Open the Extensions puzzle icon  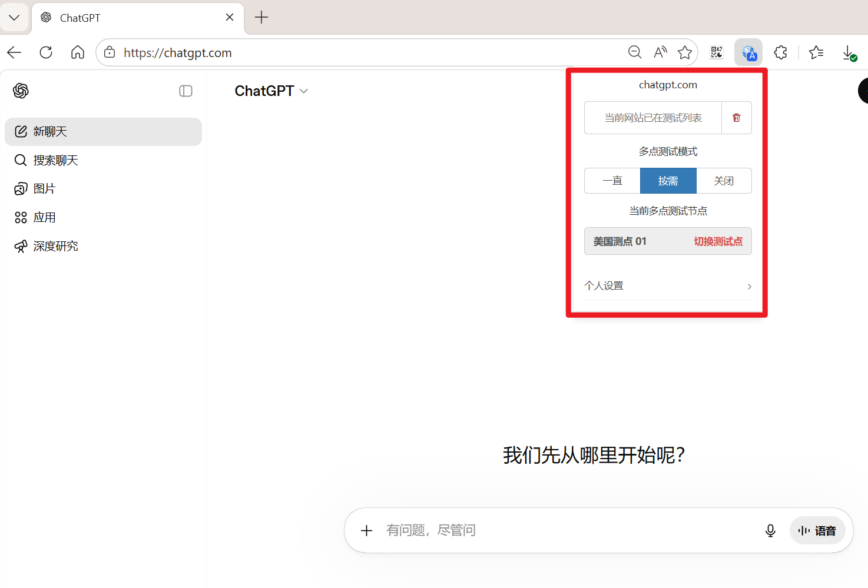point(781,52)
